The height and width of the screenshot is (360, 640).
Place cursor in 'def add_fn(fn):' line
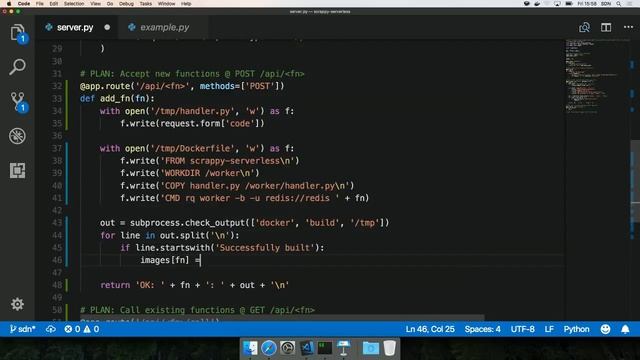117,98
